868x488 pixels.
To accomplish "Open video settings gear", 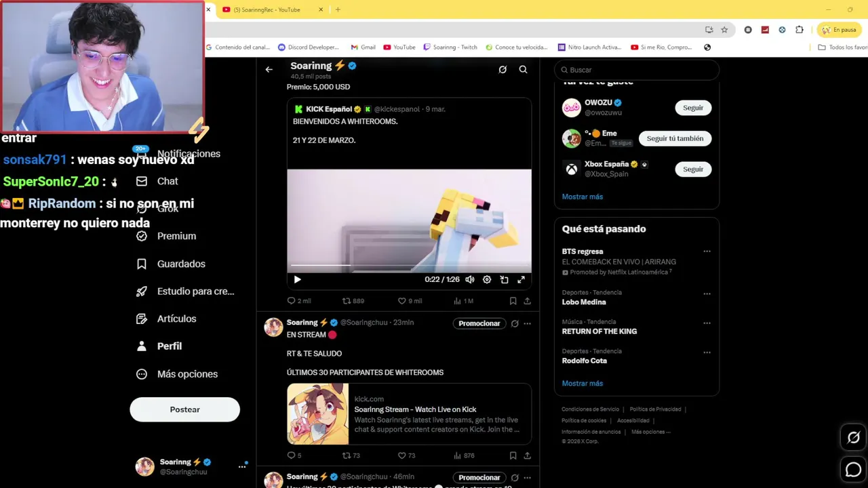I will pyautogui.click(x=487, y=279).
